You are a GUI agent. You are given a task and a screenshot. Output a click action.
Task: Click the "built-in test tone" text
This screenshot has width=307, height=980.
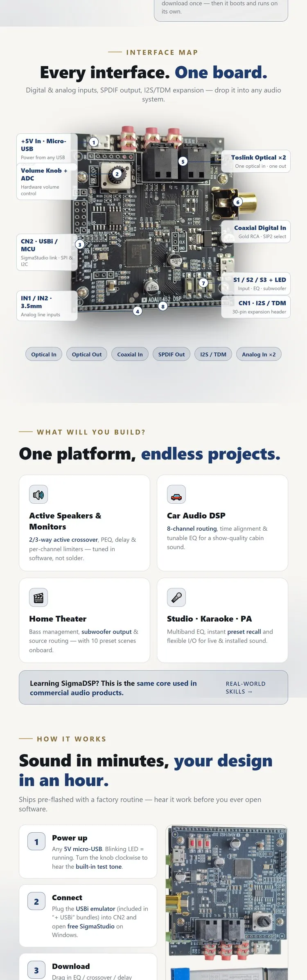[x=99, y=866]
